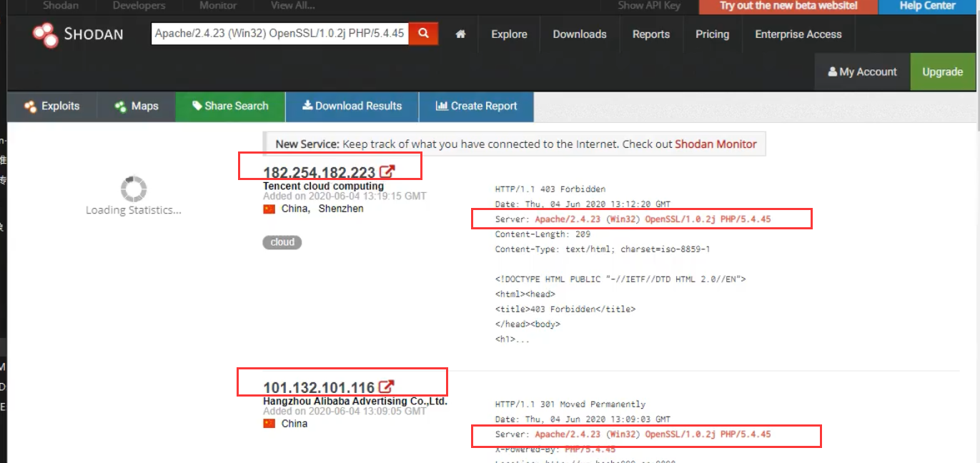Viewport: 980px width, 463px height.
Task: Open external link icon beside 182.254.182.223
Action: tap(387, 171)
